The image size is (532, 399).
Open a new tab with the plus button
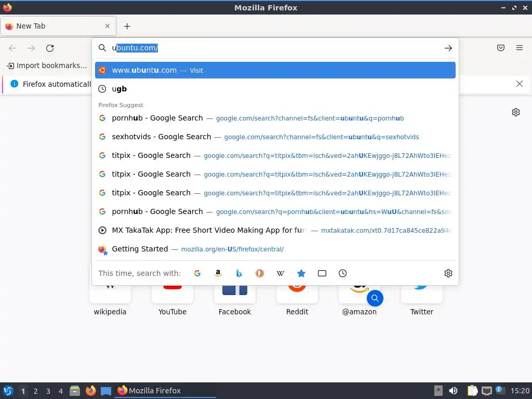pyautogui.click(x=127, y=26)
